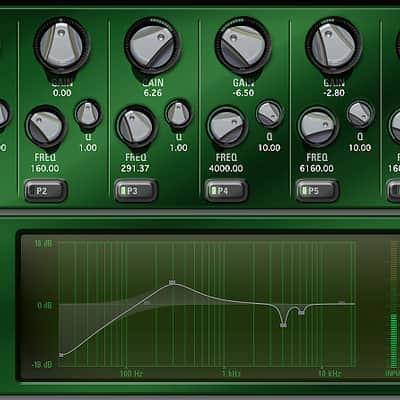Image resolution: width=400 pixels, height=400 pixels.
Task: Click the gain value -2.80
Action: point(334,93)
